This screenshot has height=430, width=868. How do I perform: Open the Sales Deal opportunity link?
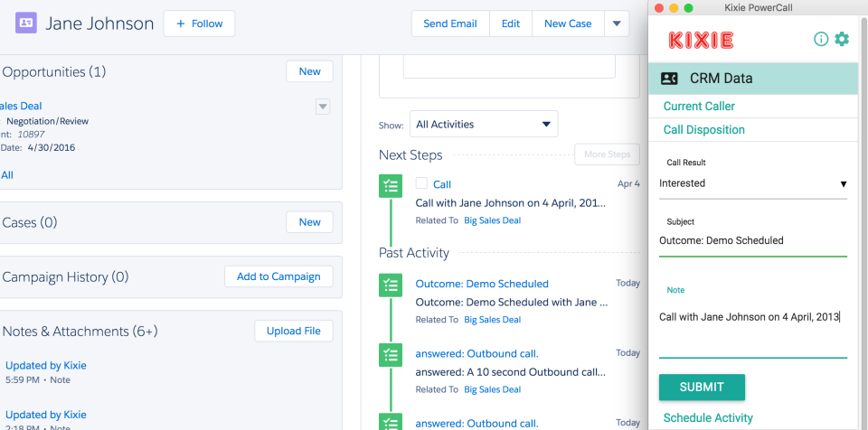click(21, 107)
